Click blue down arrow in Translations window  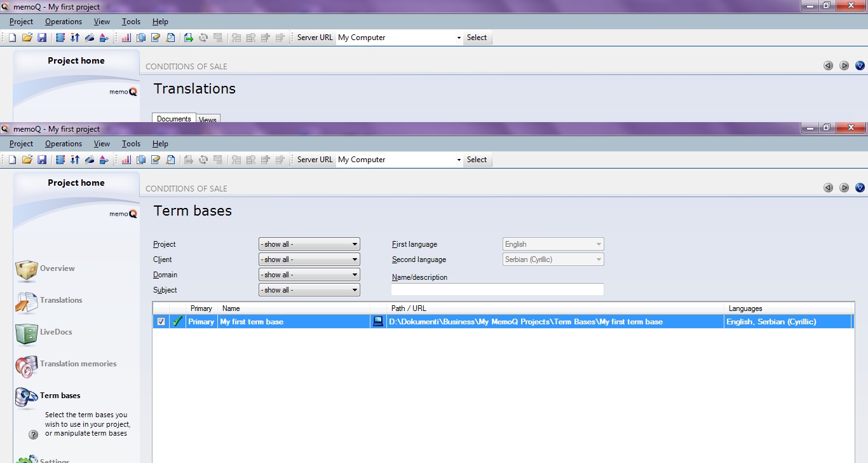(860, 66)
